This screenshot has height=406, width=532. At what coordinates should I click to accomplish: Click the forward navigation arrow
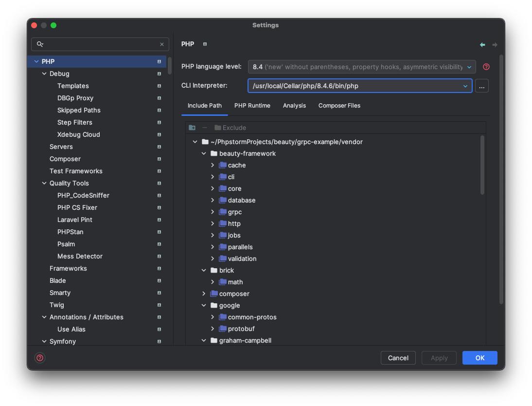click(495, 44)
